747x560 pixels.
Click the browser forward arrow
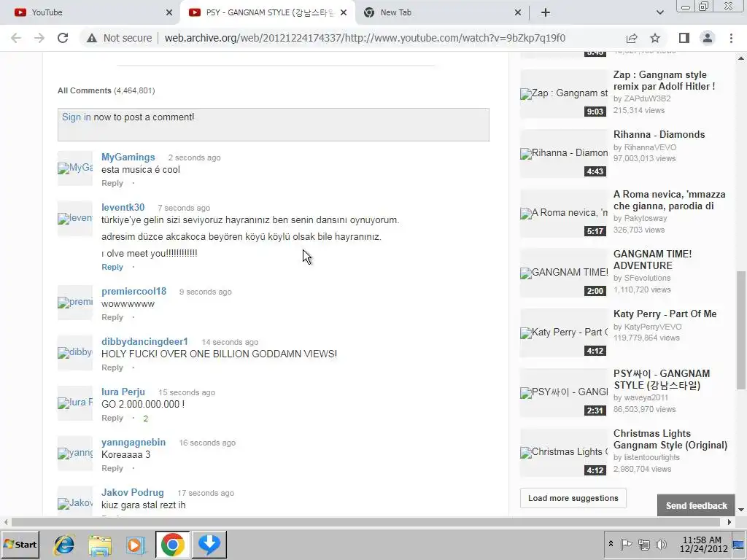pos(39,38)
